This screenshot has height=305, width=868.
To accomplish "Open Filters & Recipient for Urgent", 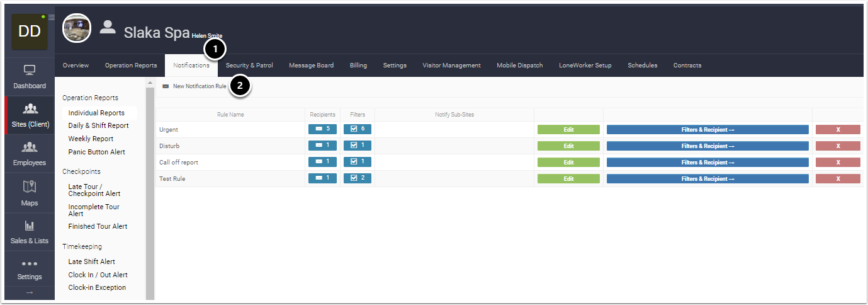I will 707,129.
